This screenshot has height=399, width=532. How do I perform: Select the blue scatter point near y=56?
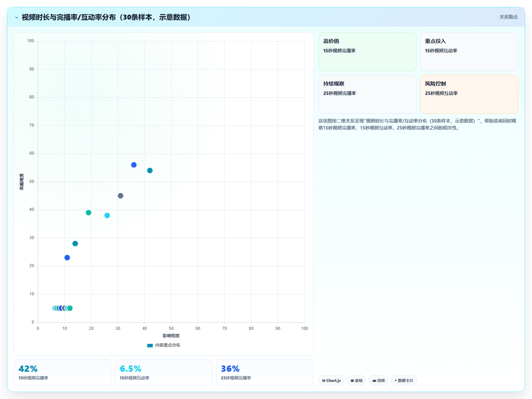(x=134, y=165)
